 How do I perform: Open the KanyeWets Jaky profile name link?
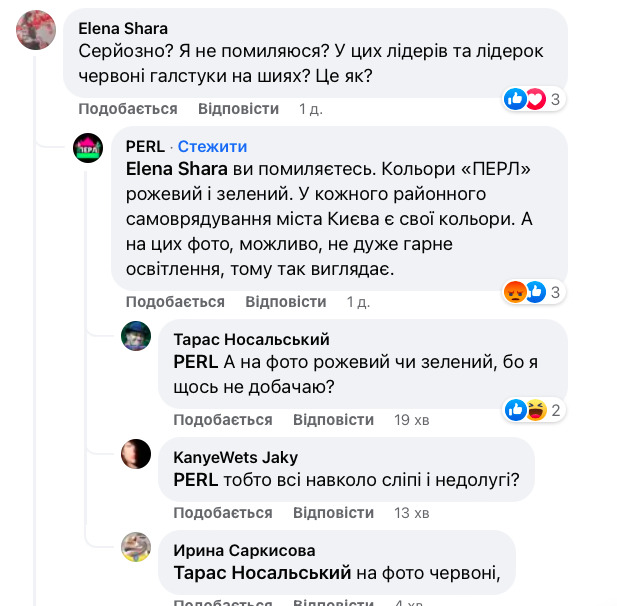pos(235,457)
